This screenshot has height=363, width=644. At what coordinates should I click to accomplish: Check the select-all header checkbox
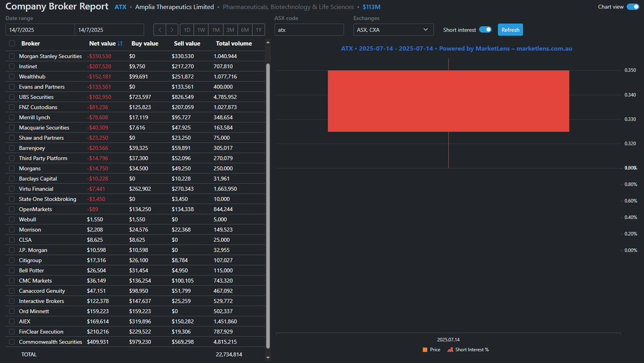[x=12, y=43]
